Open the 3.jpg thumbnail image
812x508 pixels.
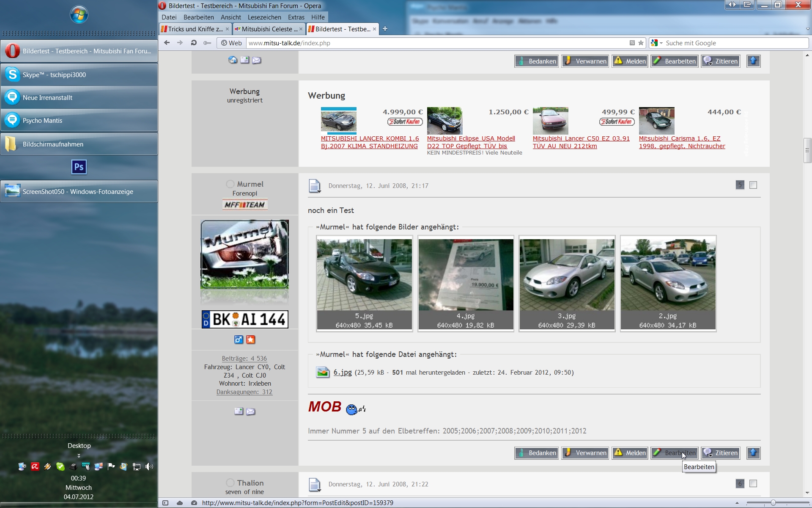[567, 284]
